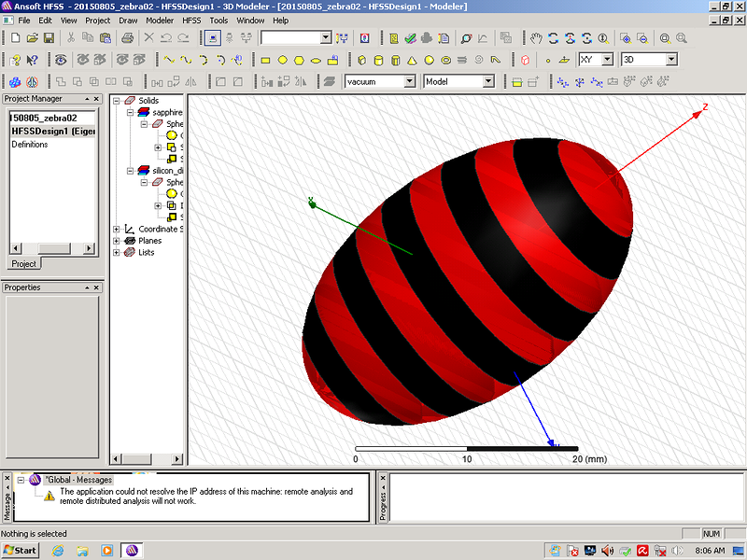Image resolution: width=747 pixels, height=560 pixels.
Task: Expand the Lists tree node
Action: [116, 252]
